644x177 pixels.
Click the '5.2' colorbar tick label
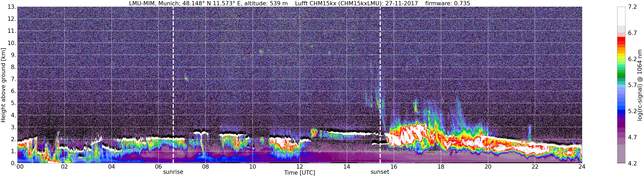632,111
